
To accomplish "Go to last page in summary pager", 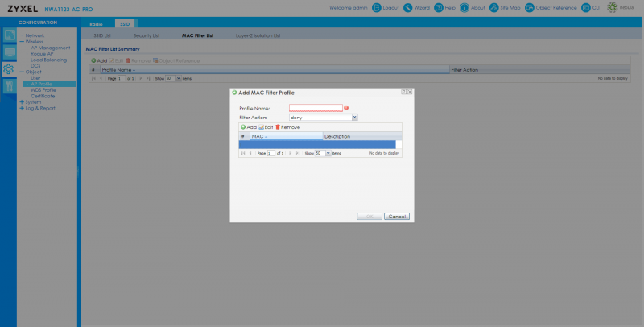I will (x=148, y=78).
